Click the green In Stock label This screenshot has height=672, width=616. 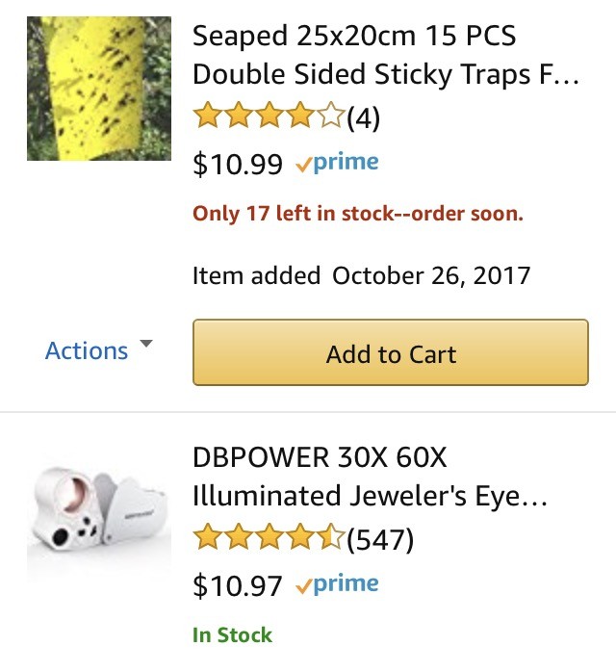pos(232,634)
